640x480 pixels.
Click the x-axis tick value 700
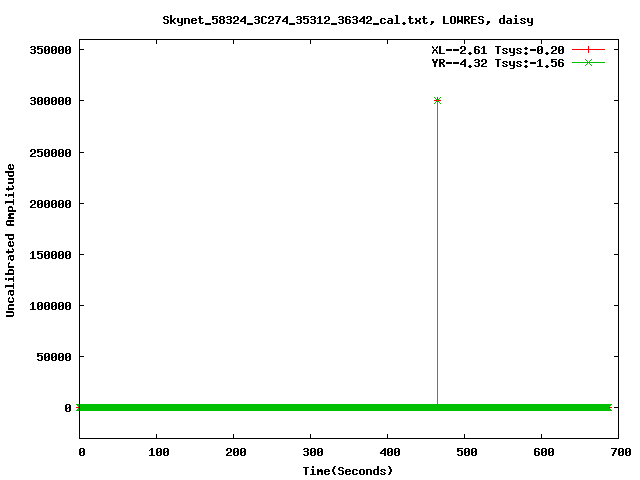621,452
